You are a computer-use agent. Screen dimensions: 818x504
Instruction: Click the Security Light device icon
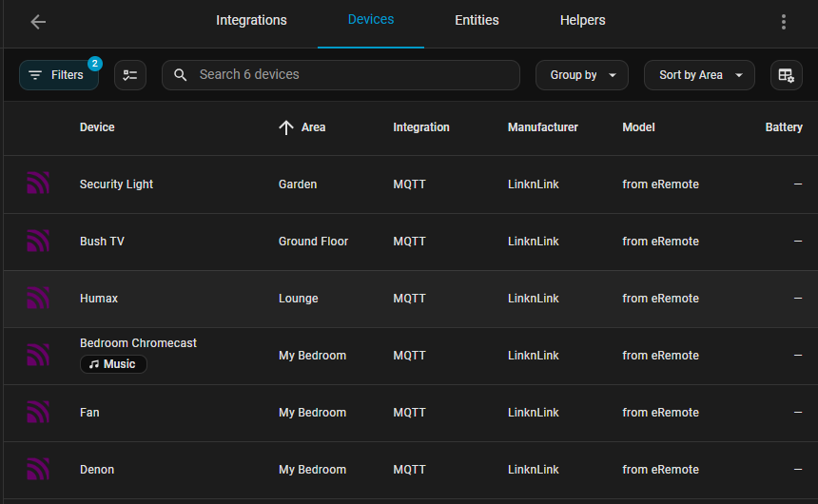(38, 184)
